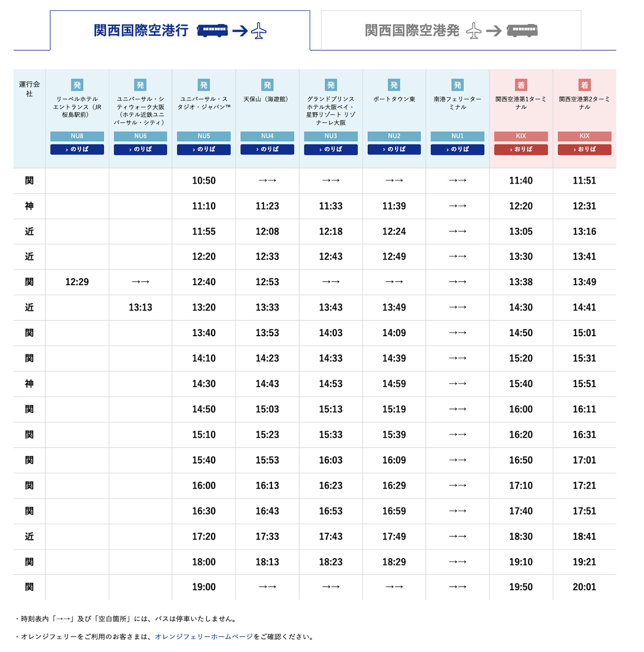Click the のりば button under NU8
This screenshot has height=652, width=644.
click(x=77, y=149)
